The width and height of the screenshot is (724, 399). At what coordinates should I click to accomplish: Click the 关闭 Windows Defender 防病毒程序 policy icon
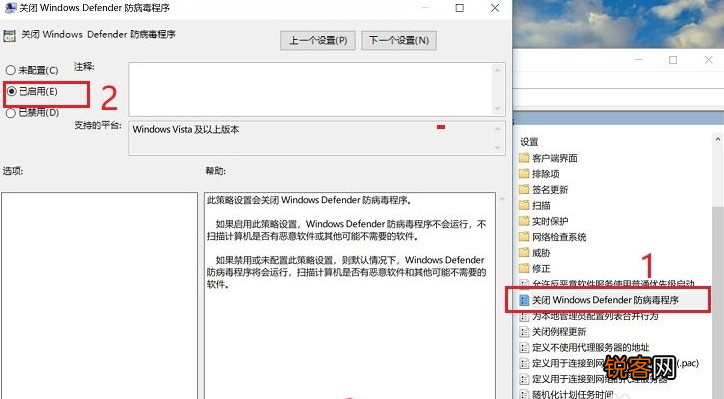[x=524, y=300]
